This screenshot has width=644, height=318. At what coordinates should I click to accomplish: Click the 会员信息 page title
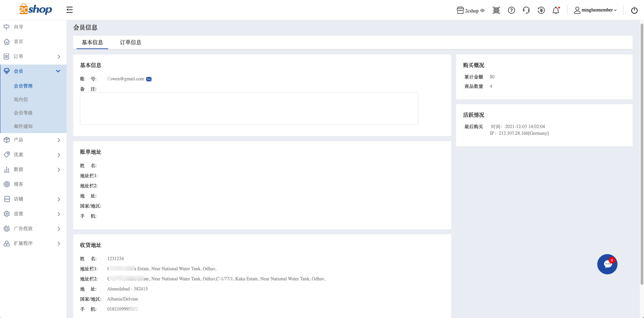click(x=85, y=28)
